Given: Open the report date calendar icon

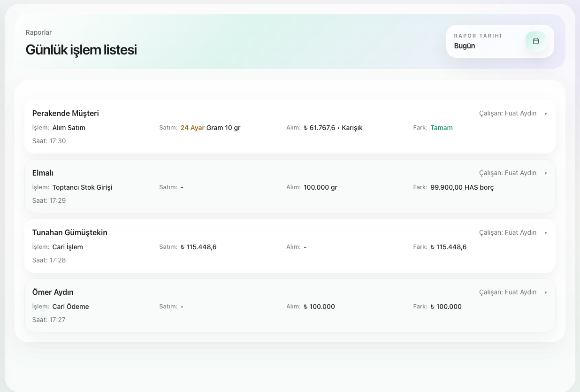Looking at the screenshot, I should pos(535,41).
